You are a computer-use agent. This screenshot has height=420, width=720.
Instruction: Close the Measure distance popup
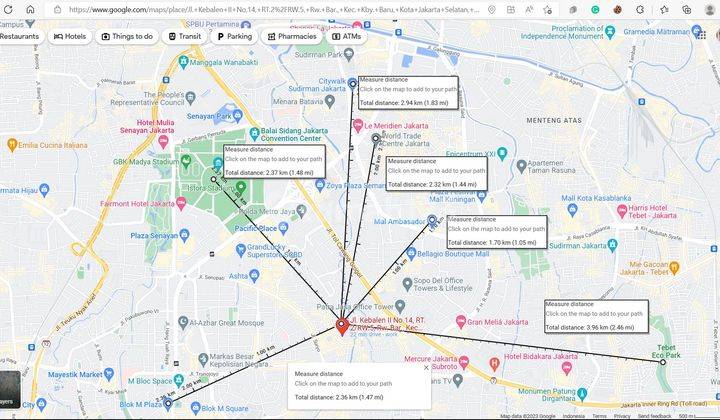[426, 368]
